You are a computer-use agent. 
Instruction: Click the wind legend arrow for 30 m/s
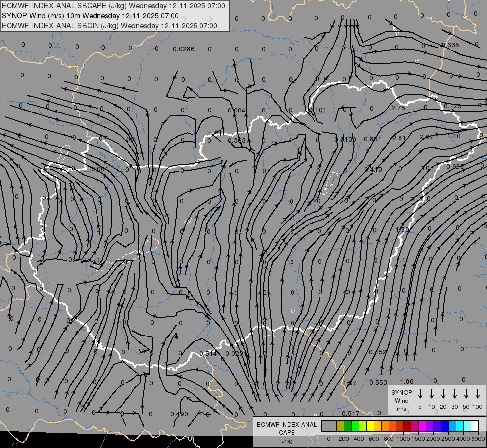[454, 393]
